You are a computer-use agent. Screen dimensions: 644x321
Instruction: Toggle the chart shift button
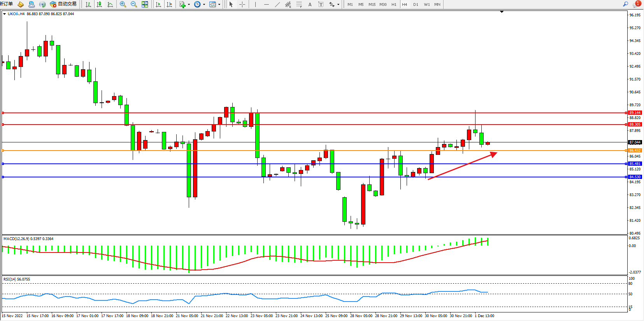(169, 4)
